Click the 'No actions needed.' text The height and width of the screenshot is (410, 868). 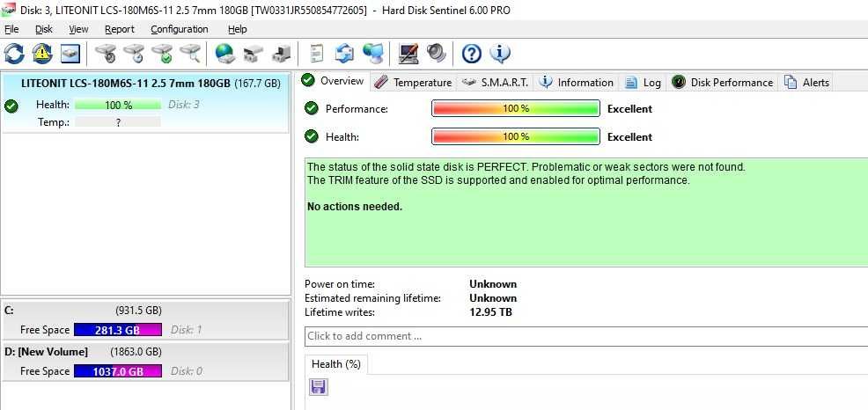click(x=354, y=207)
